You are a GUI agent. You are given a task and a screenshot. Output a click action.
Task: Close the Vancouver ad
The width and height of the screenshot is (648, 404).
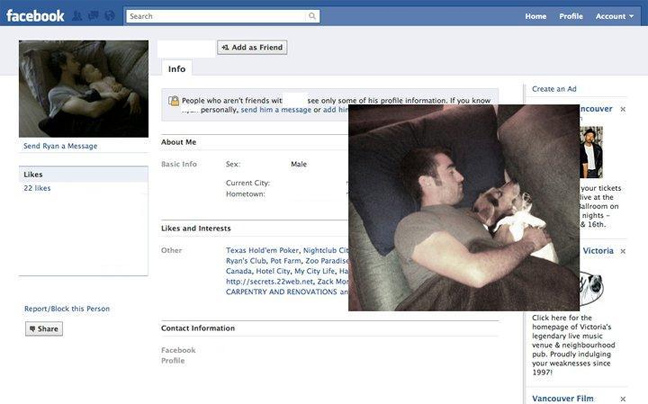[623, 109]
